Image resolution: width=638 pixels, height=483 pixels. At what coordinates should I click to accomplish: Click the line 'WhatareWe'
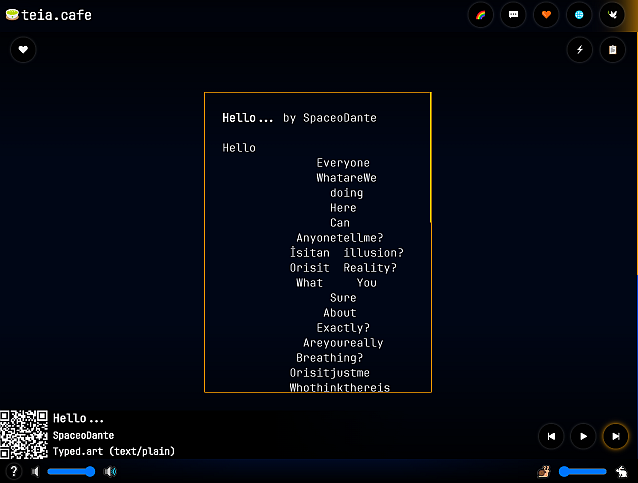point(346,178)
